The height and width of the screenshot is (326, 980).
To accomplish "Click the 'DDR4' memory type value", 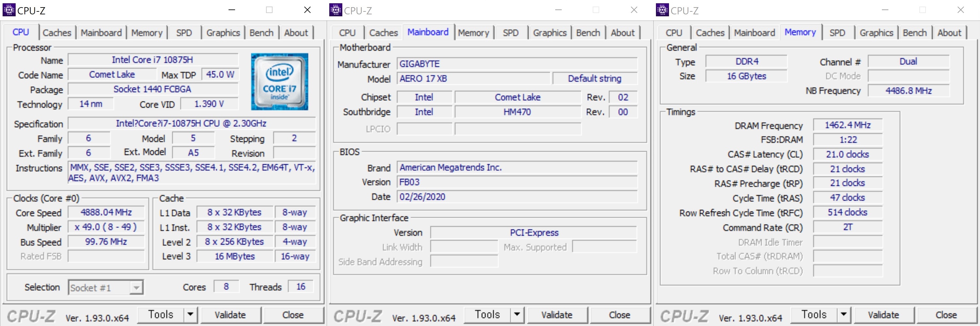I will pos(747,61).
